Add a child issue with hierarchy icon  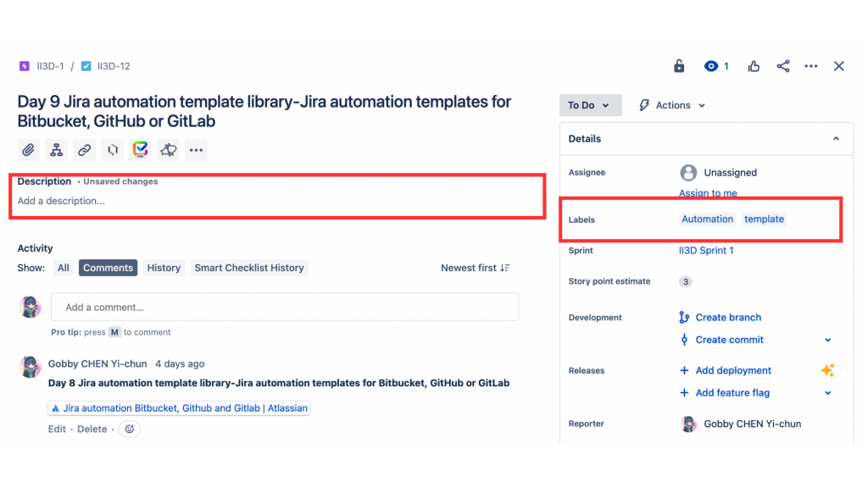click(57, 150)
